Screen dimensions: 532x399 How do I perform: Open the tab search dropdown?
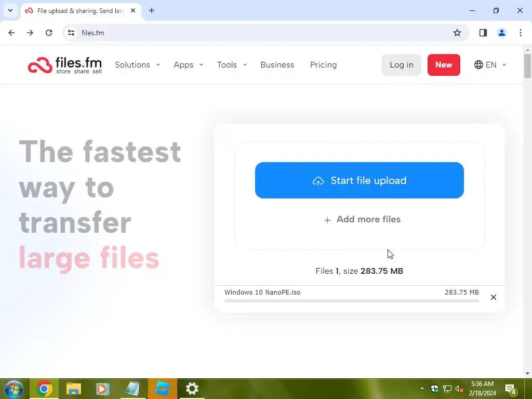click(x=10, y=10)
